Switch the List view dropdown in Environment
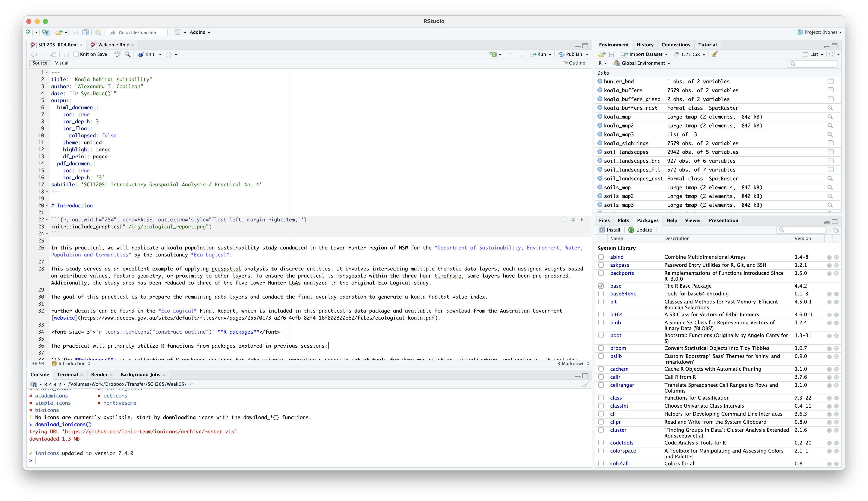The width and height of the screenshot is (868, 501). tap(813, 54)
